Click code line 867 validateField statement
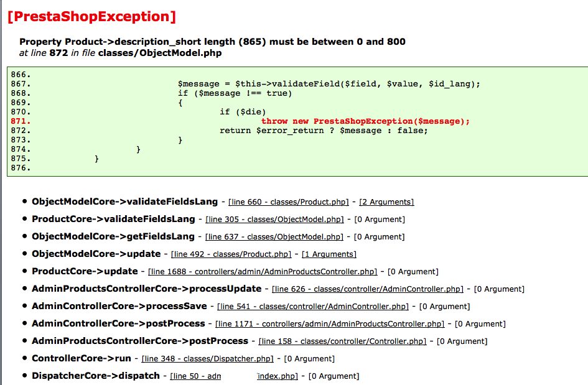The width and height of the screenshot is (588, 385). pos(329,84)
